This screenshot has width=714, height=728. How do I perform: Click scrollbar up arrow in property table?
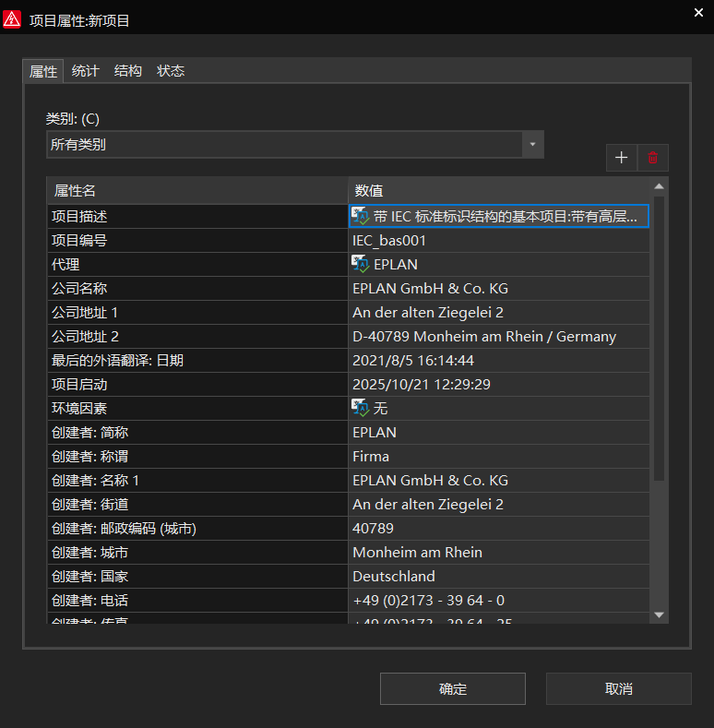[x=659, y=186]
